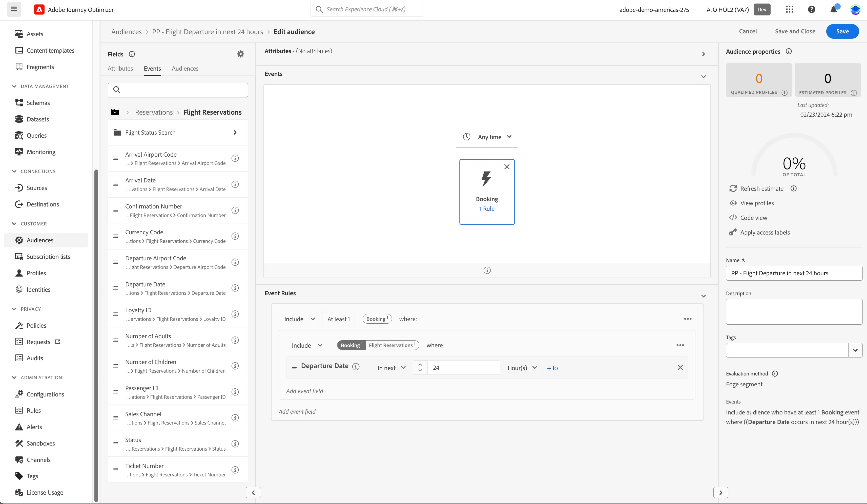Click View profiles eye icon
Viewport: 867px width, 504px height.
733,203
